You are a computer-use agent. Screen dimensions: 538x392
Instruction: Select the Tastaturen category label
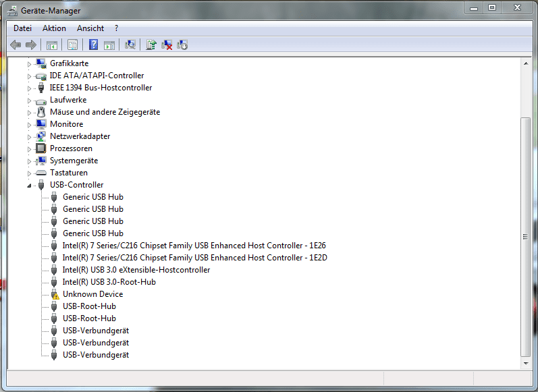[69, 173]
